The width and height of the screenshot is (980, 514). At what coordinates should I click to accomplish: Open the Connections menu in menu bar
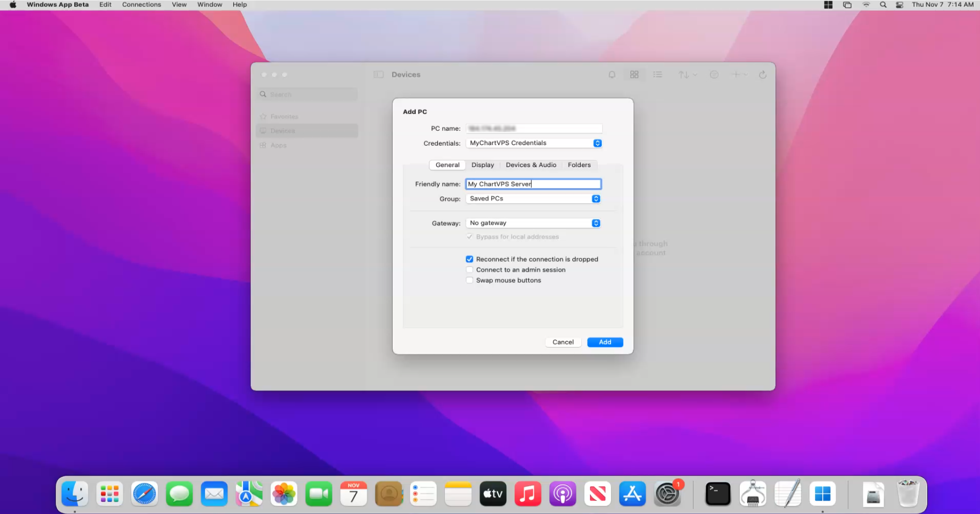(141, 4)
